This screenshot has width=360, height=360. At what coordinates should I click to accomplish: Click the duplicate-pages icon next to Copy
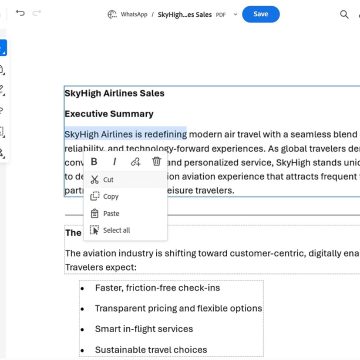coord(95,196)
